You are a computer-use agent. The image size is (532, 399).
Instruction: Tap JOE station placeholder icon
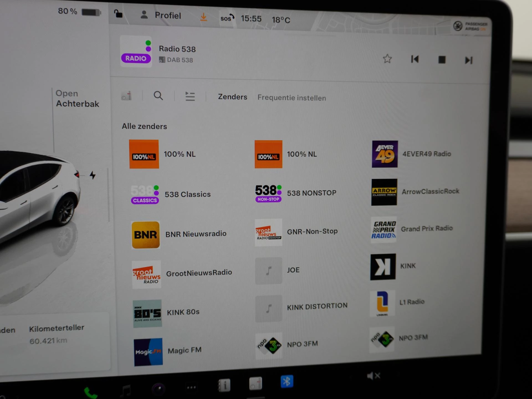point(268,271)
